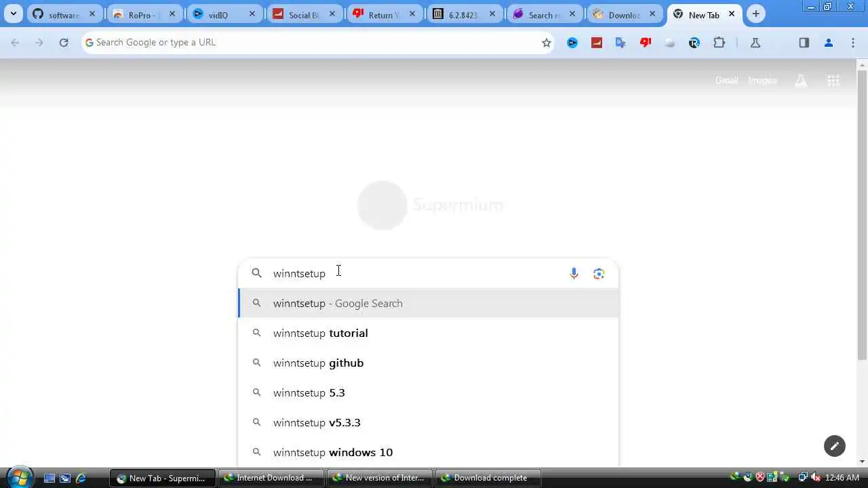This screenshot has width=868, height=488.
Task: Select the 'winntsetup windows 10' suggestion
Action: point(428,452)
